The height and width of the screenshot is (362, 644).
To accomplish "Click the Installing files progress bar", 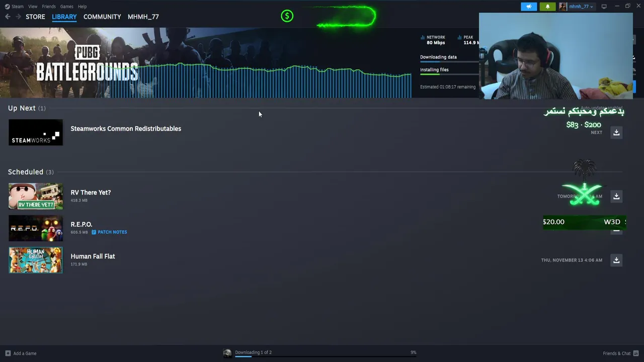I will (449, 74).
